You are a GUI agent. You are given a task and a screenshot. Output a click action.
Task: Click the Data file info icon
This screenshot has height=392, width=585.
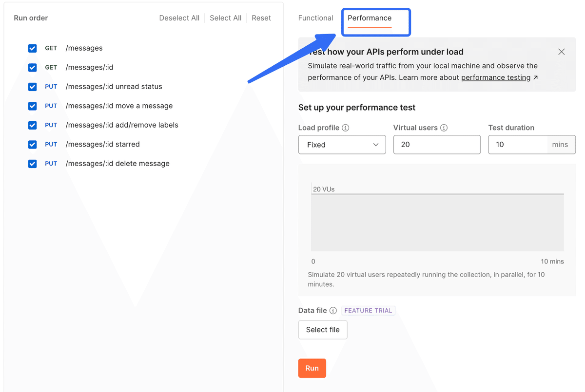[x=333, y=311]
